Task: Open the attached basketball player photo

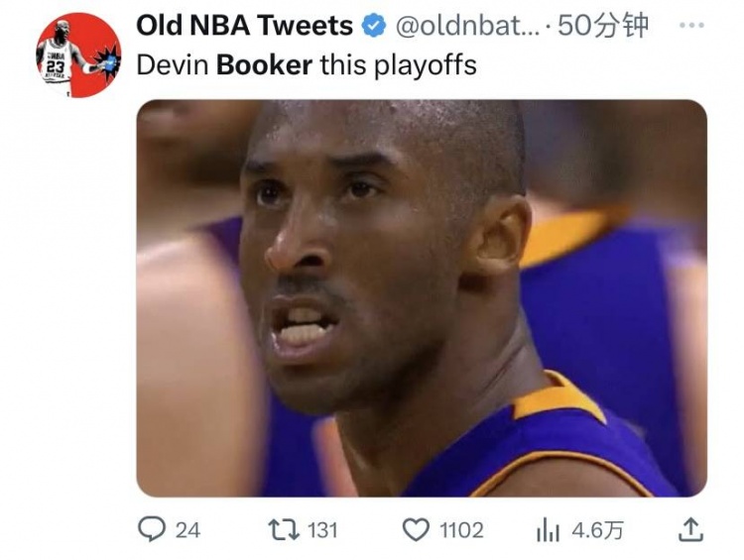Action: click(x=422, y=297)
